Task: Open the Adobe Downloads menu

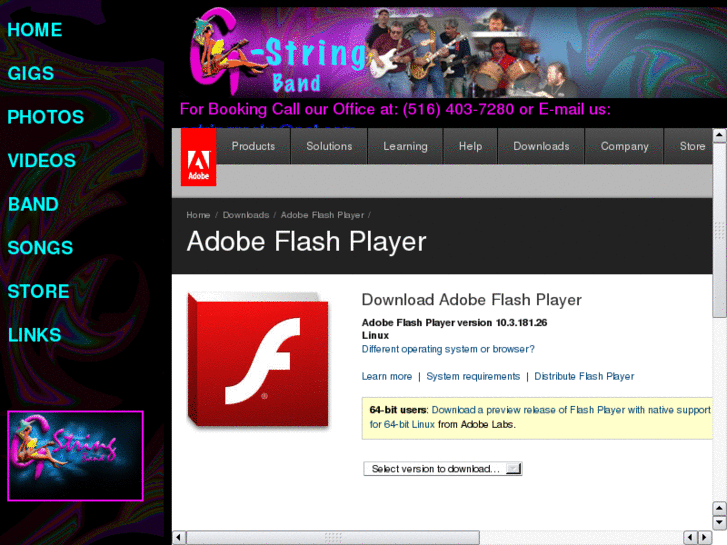Action: pos(541,146)
